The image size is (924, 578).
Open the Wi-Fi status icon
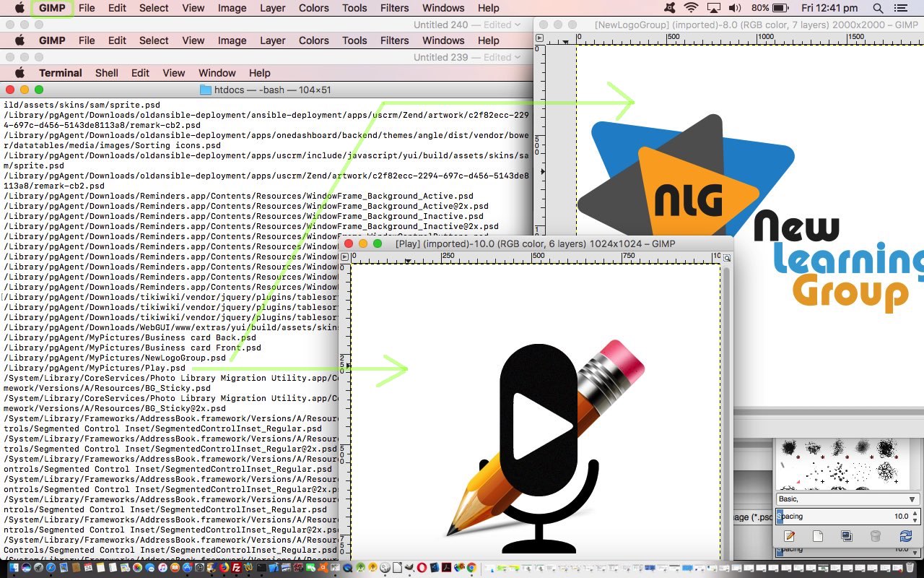pos(691,8)
